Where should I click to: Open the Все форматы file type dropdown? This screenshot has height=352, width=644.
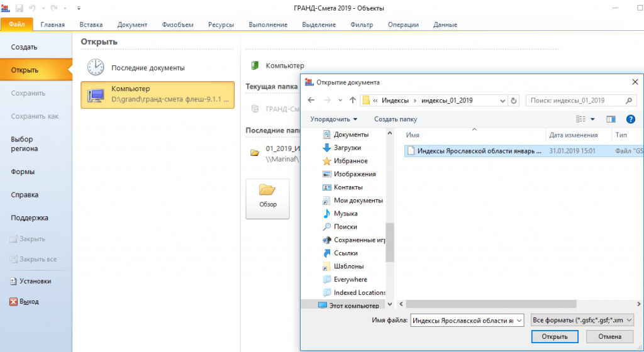click(582, 321)
